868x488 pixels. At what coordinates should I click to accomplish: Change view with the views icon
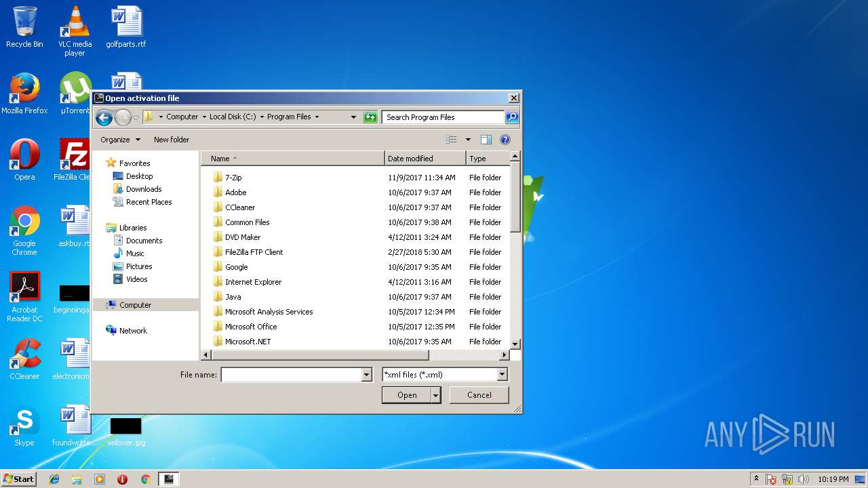pyautogui.click(x=452, y=140)
